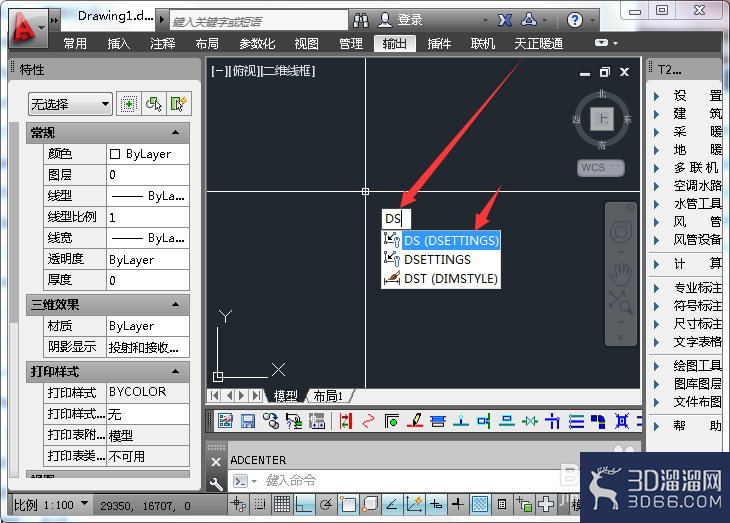The image size is (730, 523).
Task: Click the green circle duct toolbar icon
Action: [392, 421]
